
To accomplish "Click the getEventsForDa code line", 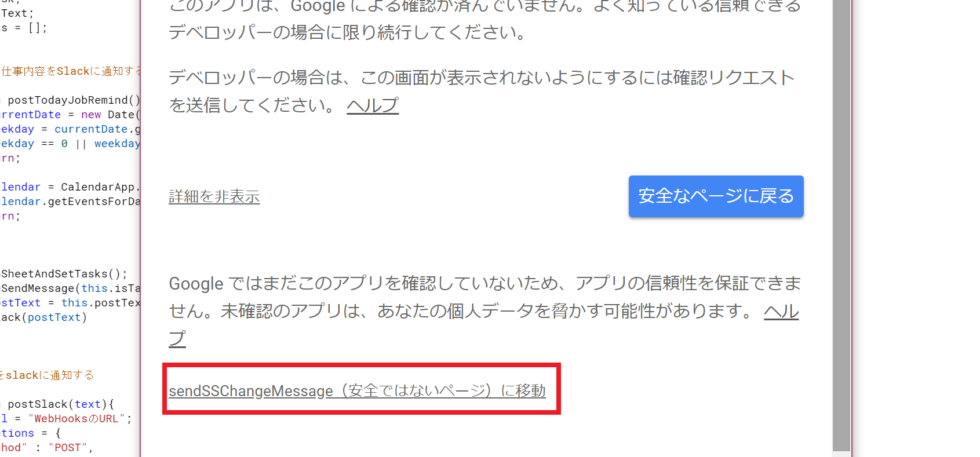I will point(70,202).
